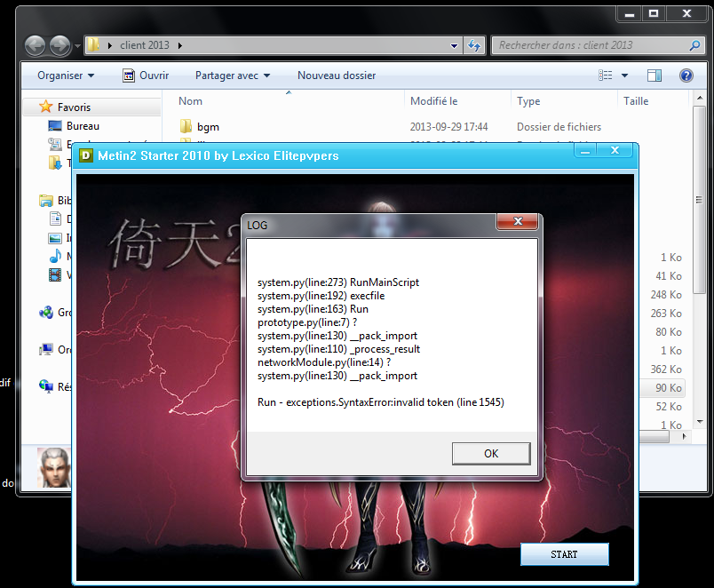
Task: Select 'client 2013' breadcrumb in address bar
Action: pyautogui.click(x=145, y=45)
